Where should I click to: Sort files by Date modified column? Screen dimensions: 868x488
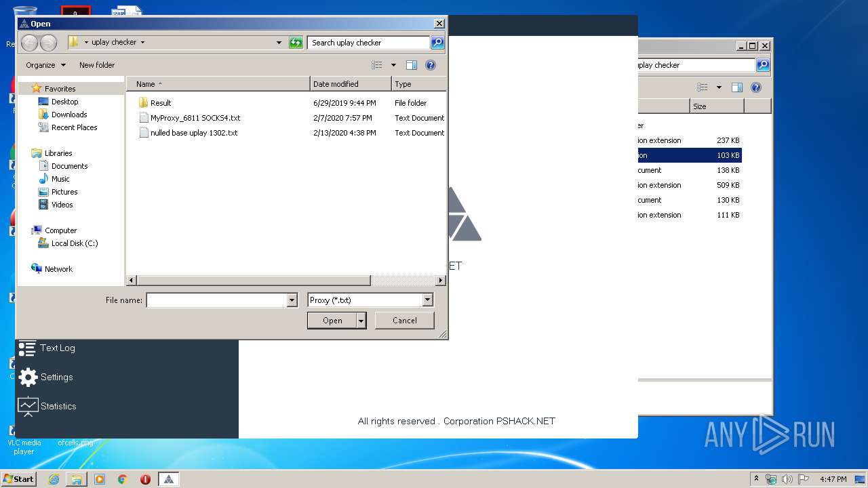click(x=351, y=84)
